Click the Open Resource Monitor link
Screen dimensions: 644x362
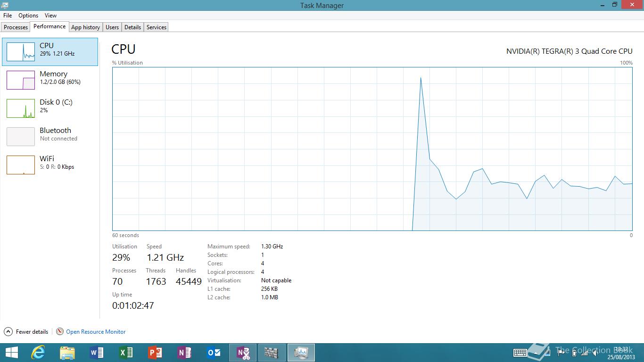(96, 331)
